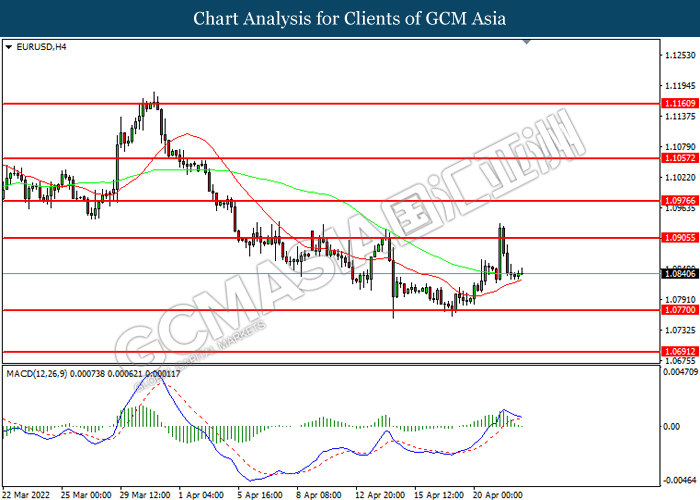The height and width of the screenshot is (500, 700).
Task: Click the MACD zero level 0.00 value
Action: 672,427
